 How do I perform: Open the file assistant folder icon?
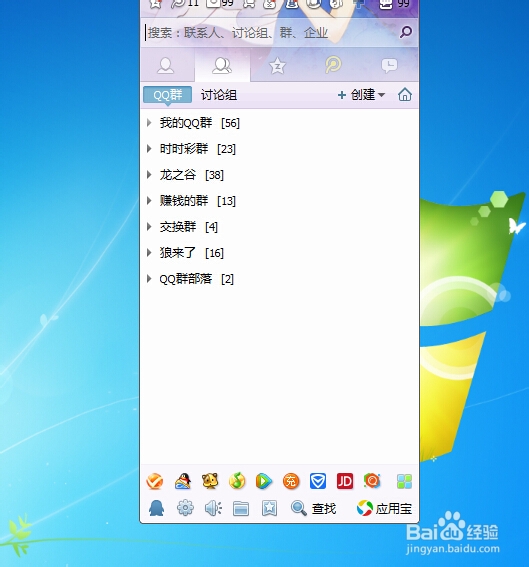pos(241,509)
